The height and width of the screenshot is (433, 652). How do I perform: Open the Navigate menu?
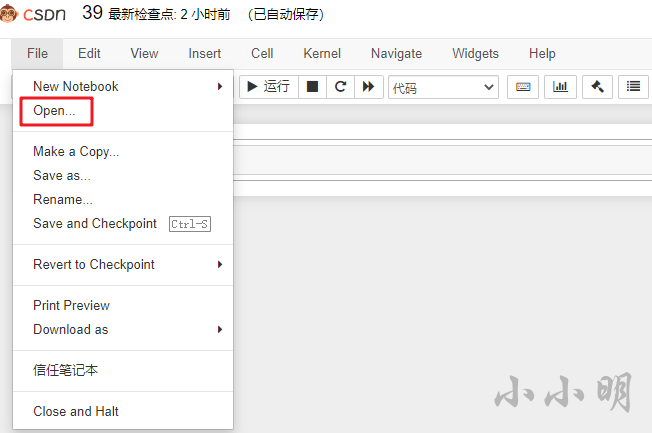[x=397, y=54]
